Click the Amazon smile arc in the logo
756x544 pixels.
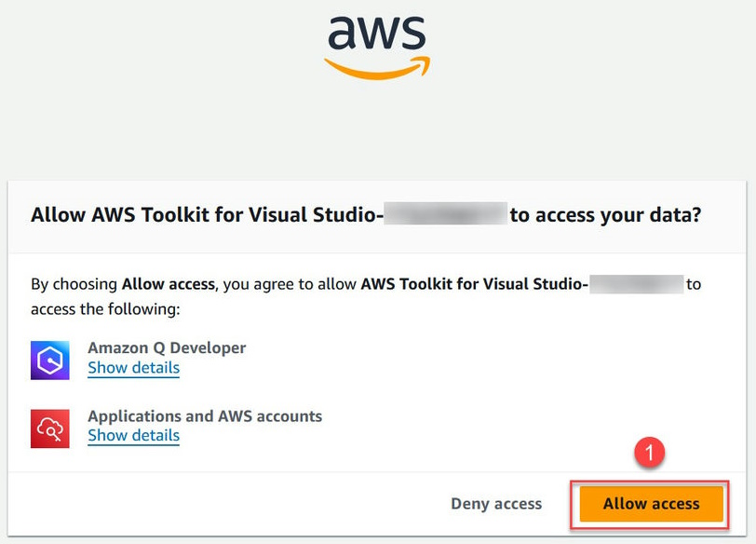(x=376, y=65)
